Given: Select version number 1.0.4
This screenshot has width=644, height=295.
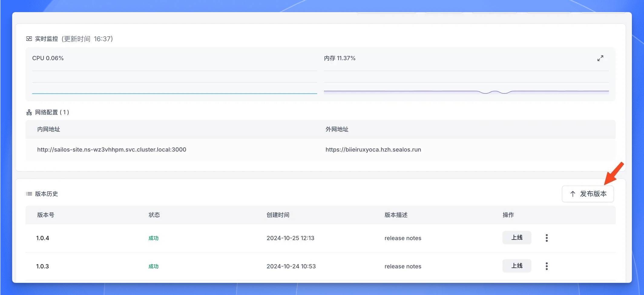Looking at the screenshot, I should [43, 238].
